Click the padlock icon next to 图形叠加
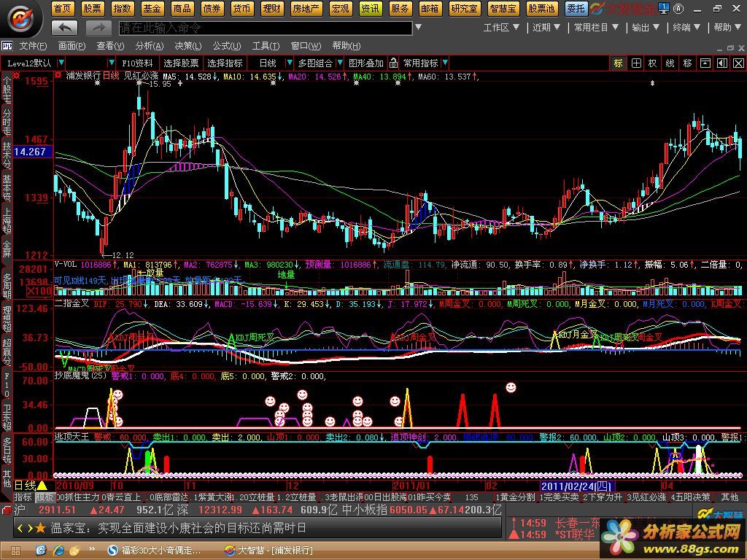Screen dimensions: 747x560 tap(393, 63)
